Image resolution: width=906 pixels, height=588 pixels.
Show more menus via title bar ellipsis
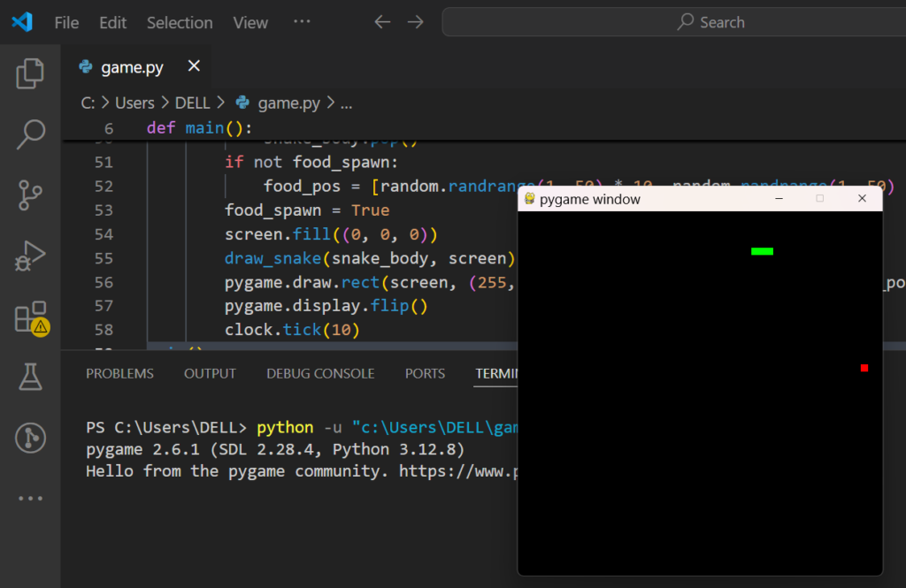pyautogui.click(x=302, y=22)
